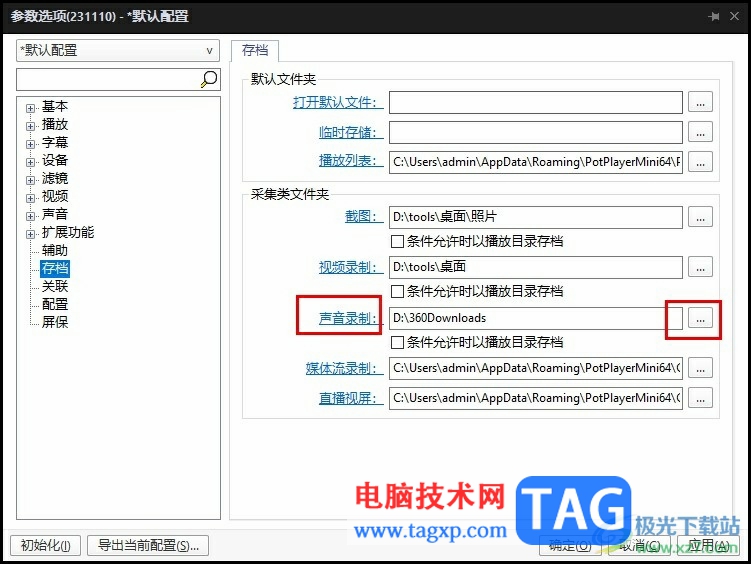Image resolution: width=751 pixels, height=564 pixels.
Task: Expand the 播放 tree node
Action: pyautogui.click(x=30, y=126)
